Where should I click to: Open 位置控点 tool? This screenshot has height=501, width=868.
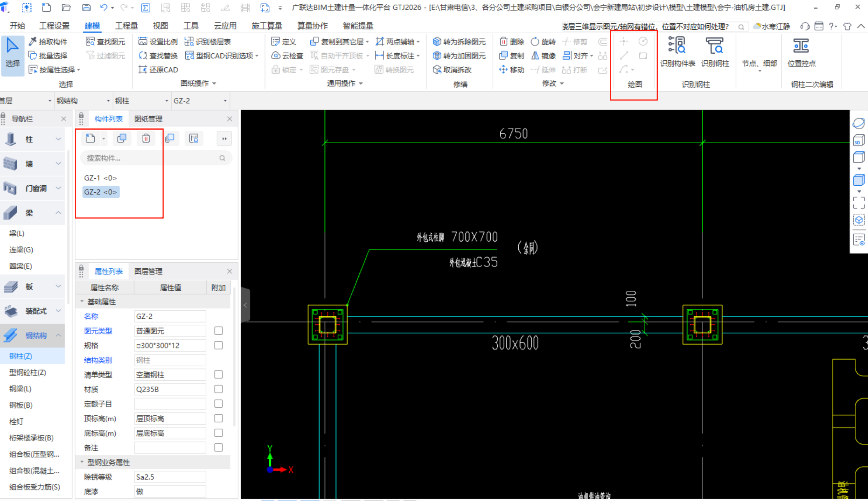coord(801,52)
